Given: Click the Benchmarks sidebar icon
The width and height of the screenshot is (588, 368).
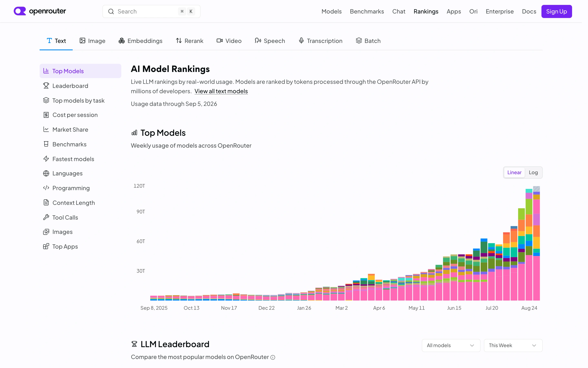Looking at the screenshot, I should [46, 144].
